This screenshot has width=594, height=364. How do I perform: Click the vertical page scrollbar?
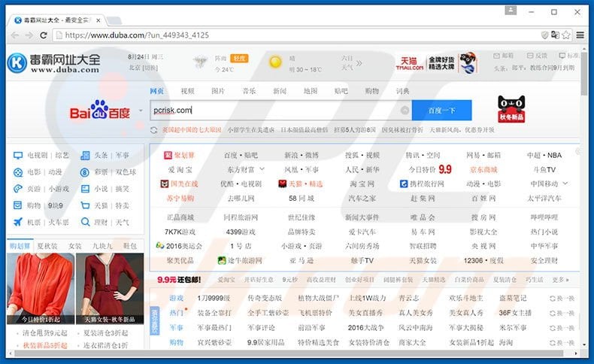pos(583,74)
